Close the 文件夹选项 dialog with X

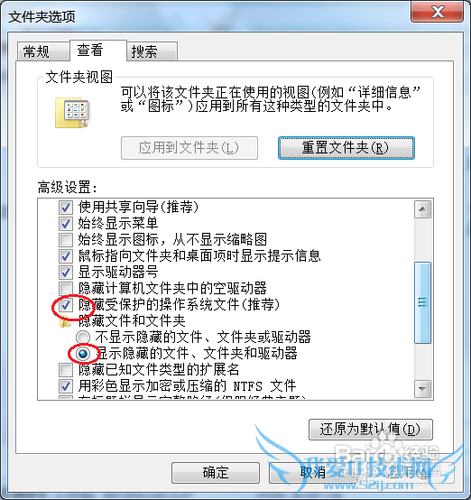pyautogui.click(x=437, y=12)
